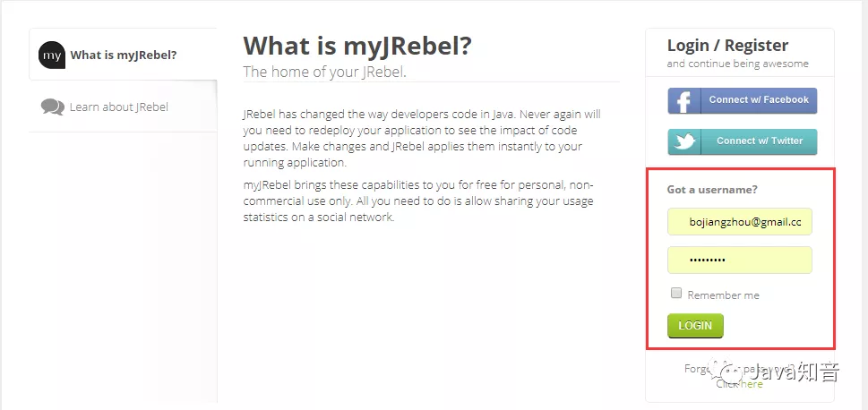Viewport: 868px width, 410px height.
Task: Click the Facebook 'f' logo icon
Action: (684, 100)
